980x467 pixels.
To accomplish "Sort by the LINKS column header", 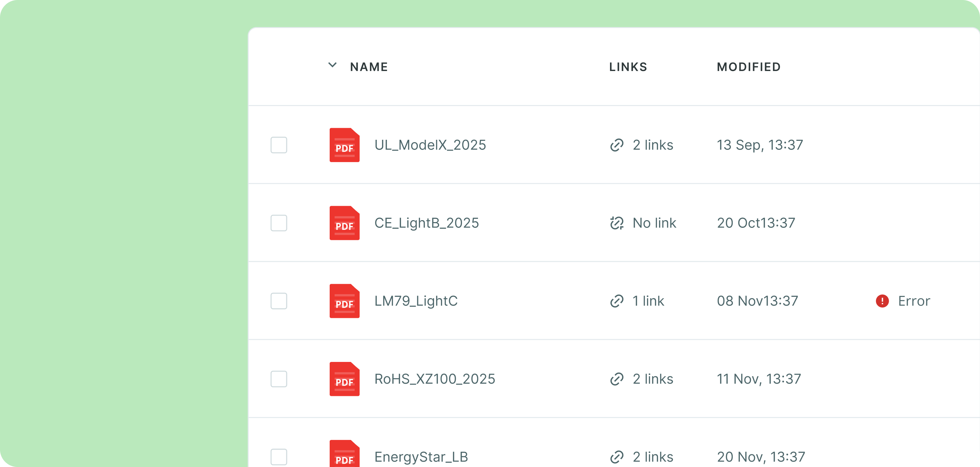I will (x=628, y=67).
